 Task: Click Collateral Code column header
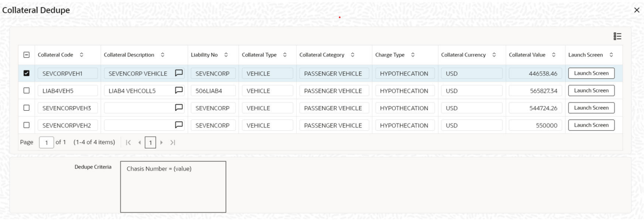(56, 55)
